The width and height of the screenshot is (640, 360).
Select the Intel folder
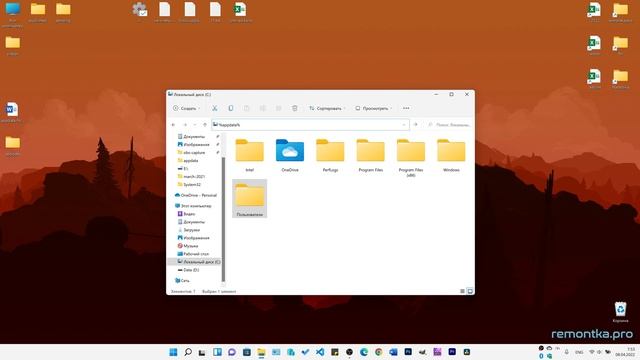(249, 155)
